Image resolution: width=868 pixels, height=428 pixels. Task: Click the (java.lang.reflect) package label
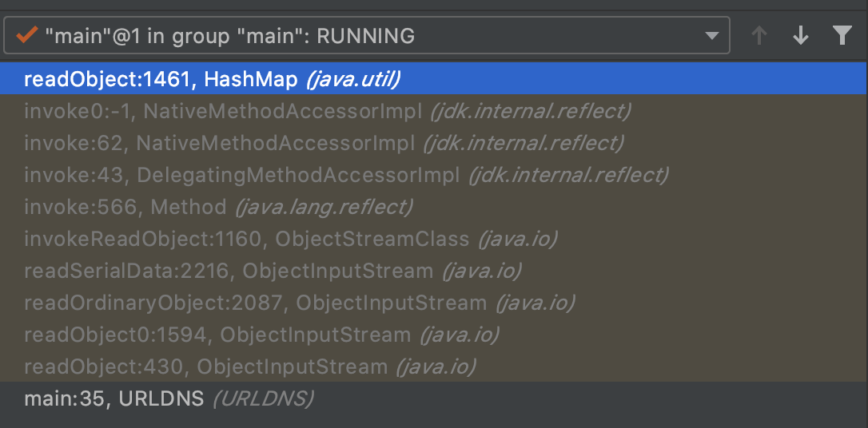pos(323,207)
